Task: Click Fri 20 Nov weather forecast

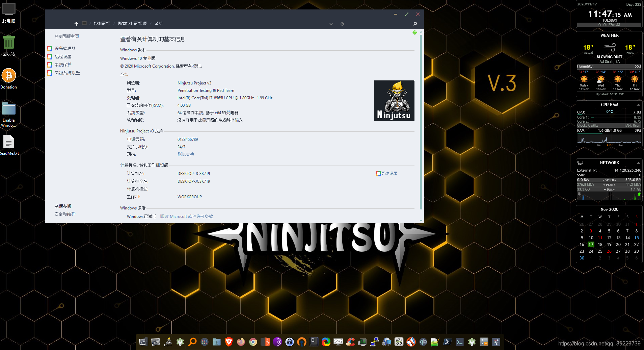Action: click(635, 81)
